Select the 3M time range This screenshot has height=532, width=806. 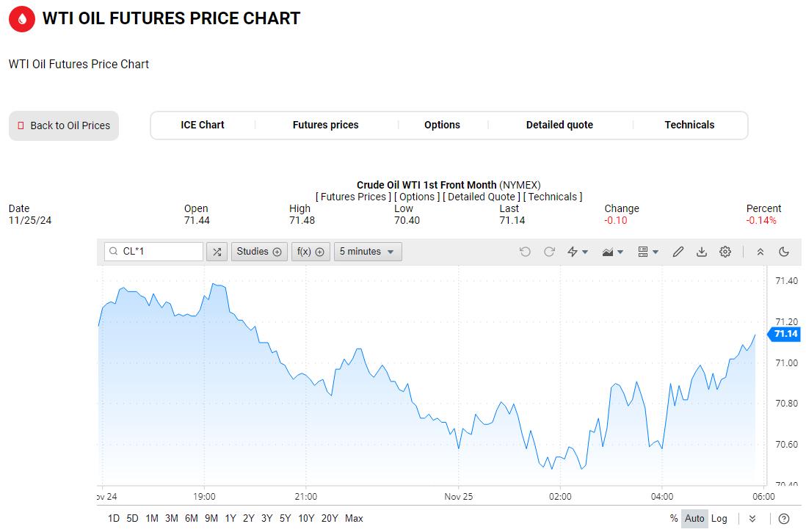point(172,519)
